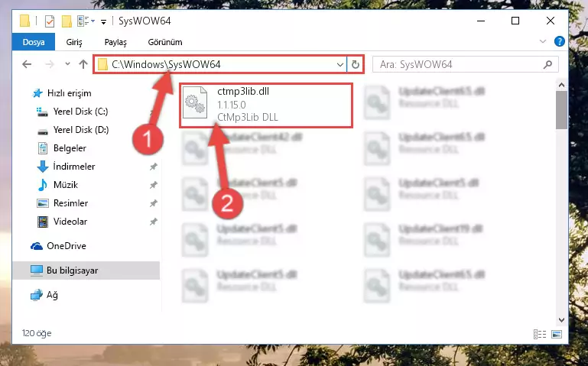This screenshot has width=588, height=366.
Task: Click the vertical scrollbar thumb
Action: pyautogui.click(x=561, y=110)
